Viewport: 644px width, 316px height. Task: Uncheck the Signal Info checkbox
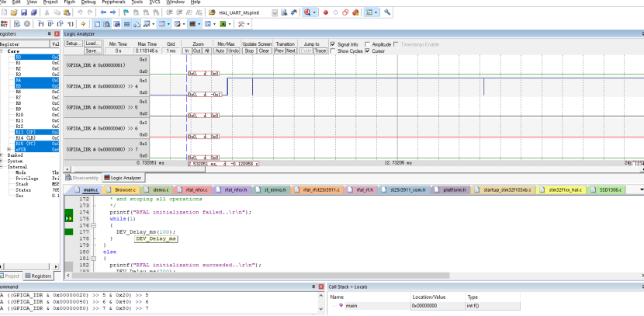pos(333,44)
